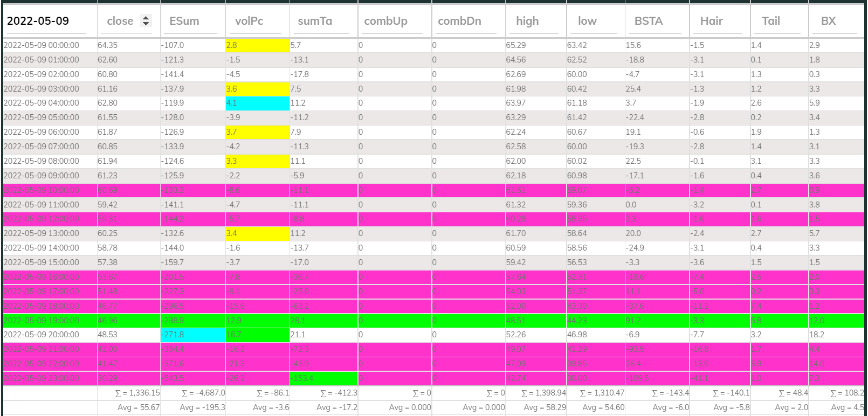Click the yellow volPc cell 3.7
The image size is (868, 416).
258,132
